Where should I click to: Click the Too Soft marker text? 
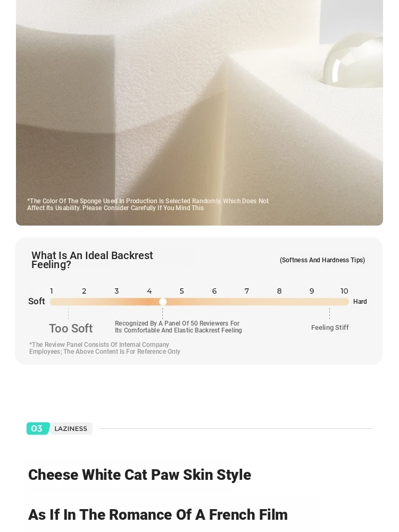71,328
